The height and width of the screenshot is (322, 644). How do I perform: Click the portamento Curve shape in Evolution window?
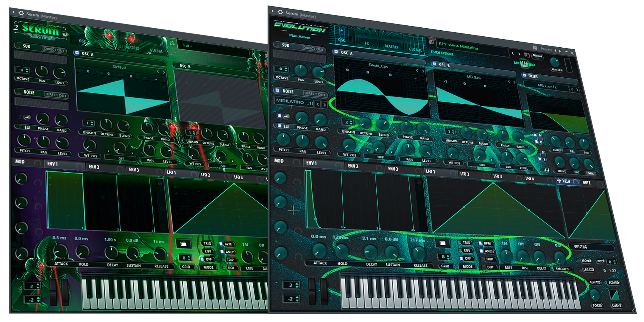(x=614, y=295)
